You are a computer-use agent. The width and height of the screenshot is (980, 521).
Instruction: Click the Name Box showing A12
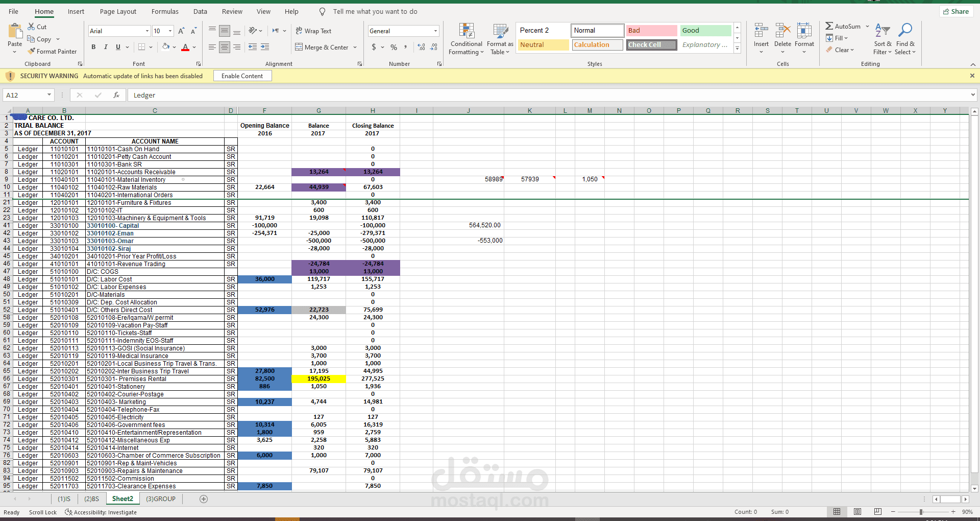29,95
